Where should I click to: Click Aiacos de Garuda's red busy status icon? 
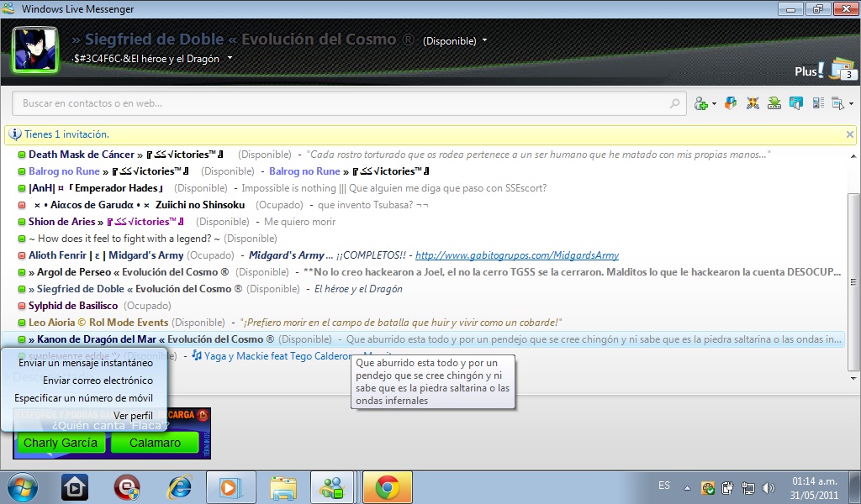tap(22, 205)
